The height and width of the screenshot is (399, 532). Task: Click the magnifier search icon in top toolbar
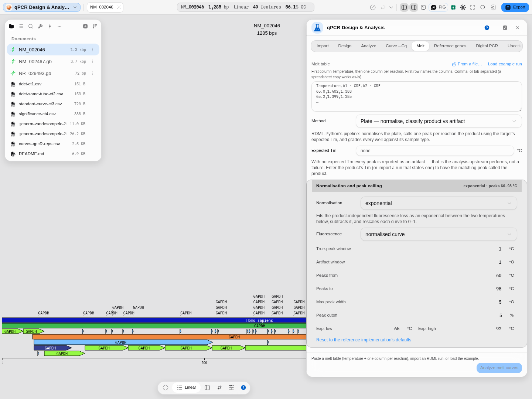click(x=483, y=7)
